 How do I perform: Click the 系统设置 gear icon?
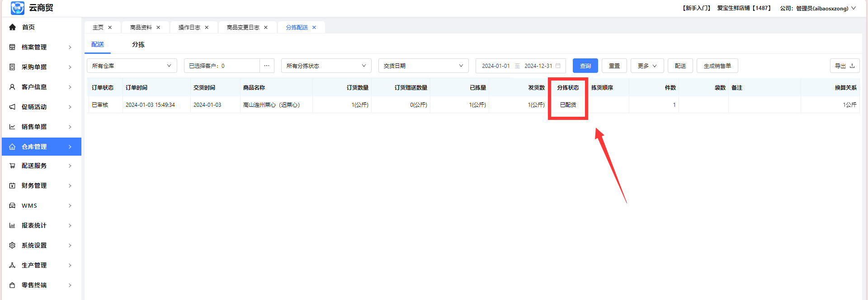[12, 245]
